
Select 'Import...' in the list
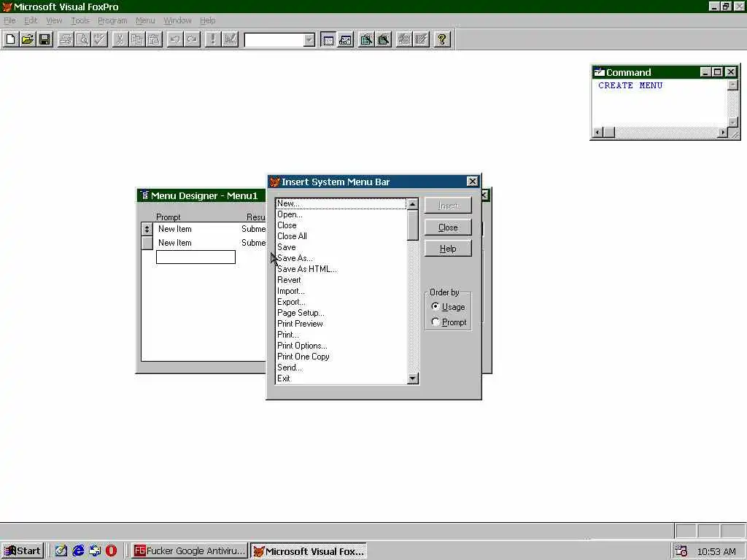coord(341,291)
